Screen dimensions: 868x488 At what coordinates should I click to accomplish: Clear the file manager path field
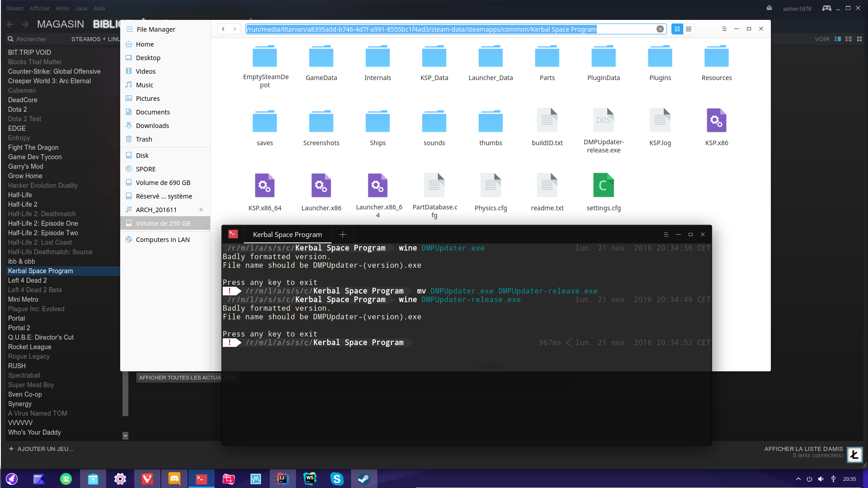pyautogui.click(x=660, y=29)
